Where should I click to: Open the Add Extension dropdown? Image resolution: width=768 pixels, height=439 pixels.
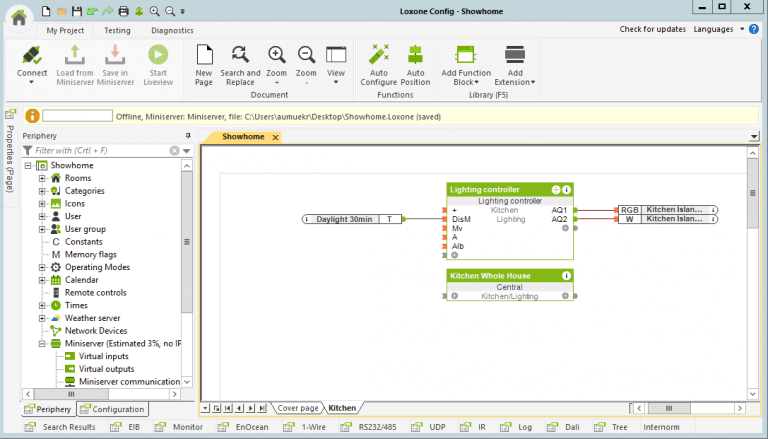click(515, 56)
